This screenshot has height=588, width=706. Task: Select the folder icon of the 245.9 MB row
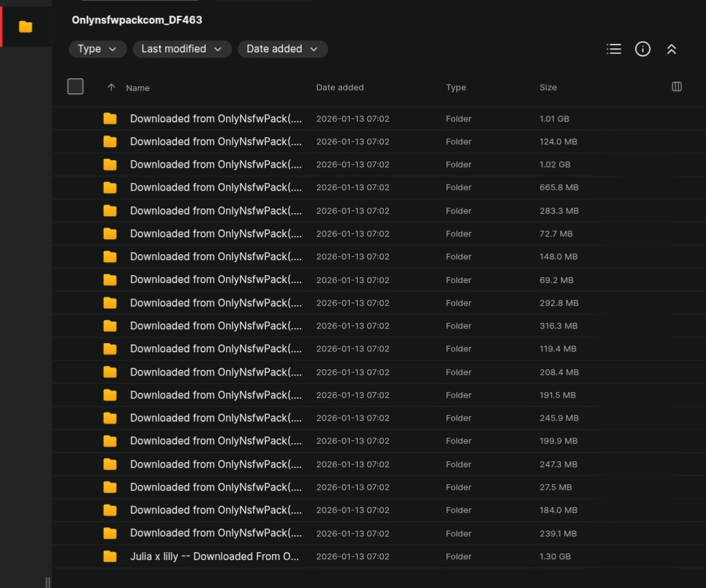(x=110, y=418)
